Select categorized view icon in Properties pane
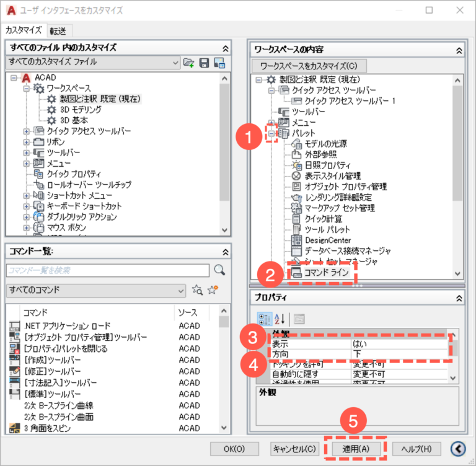This screenshot has height=466, width=476. pos(265,319)
